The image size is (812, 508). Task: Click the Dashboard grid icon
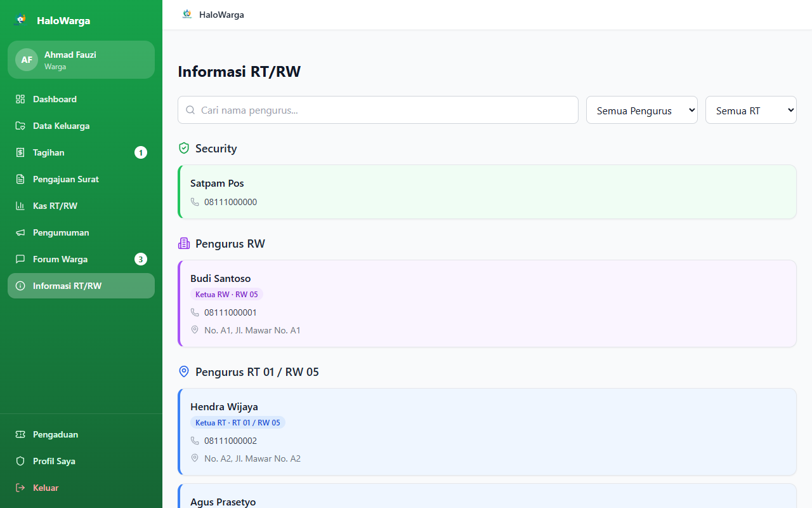click(20, 99)
